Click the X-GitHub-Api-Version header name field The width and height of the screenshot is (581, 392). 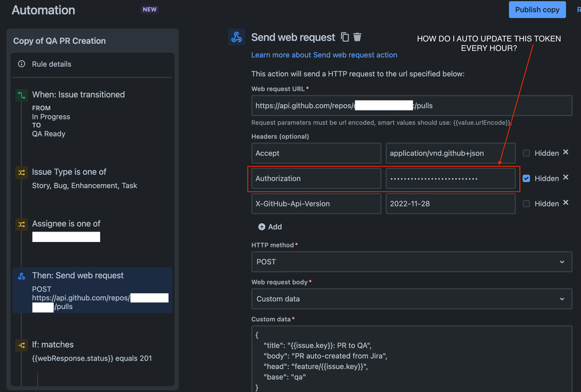[x=316, y=204]
